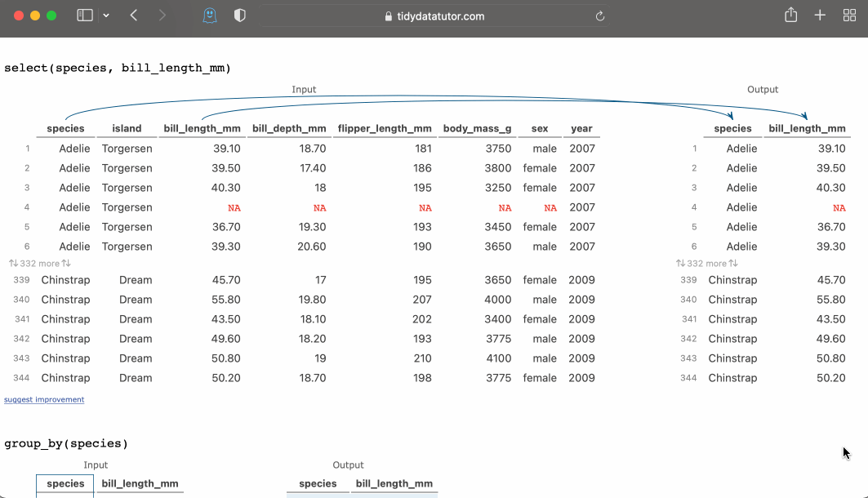Image resolution: width=868 pixels, height=498 pixels.
Task: Open the privacy shield report icon
Action: [x=239, y=16]
